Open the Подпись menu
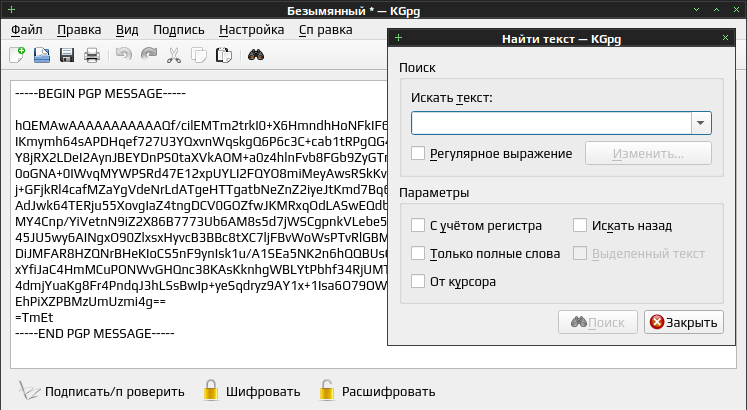Image resolution: width=747 pixels, height=410 pixels. point(179,30)
